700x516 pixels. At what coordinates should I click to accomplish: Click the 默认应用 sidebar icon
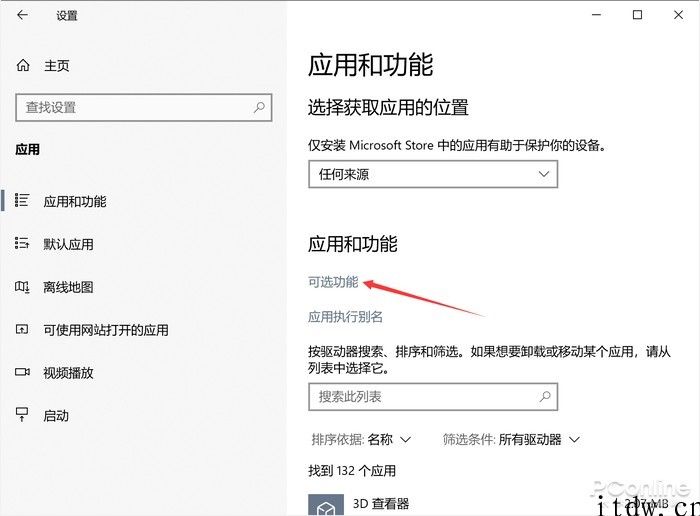click(x=22, y=243)
